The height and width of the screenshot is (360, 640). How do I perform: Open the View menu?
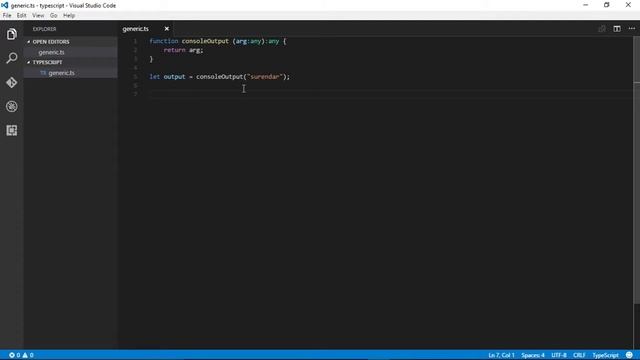[x=38, y=16]
